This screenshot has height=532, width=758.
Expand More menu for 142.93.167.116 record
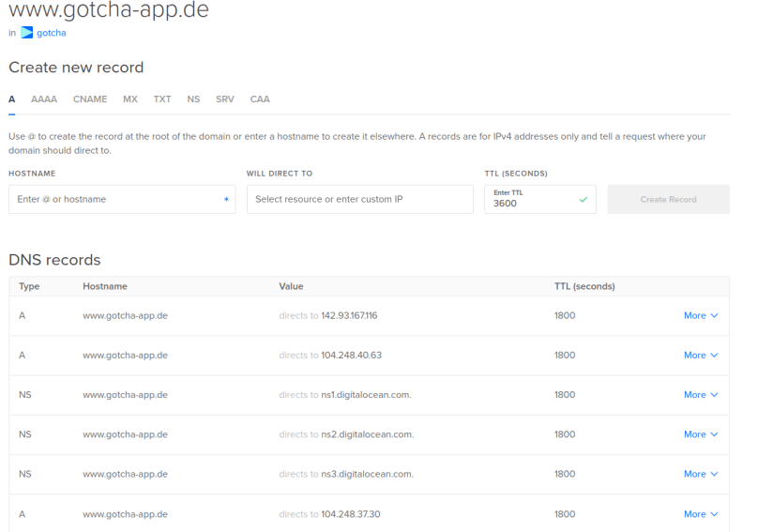tap(701, 315)
